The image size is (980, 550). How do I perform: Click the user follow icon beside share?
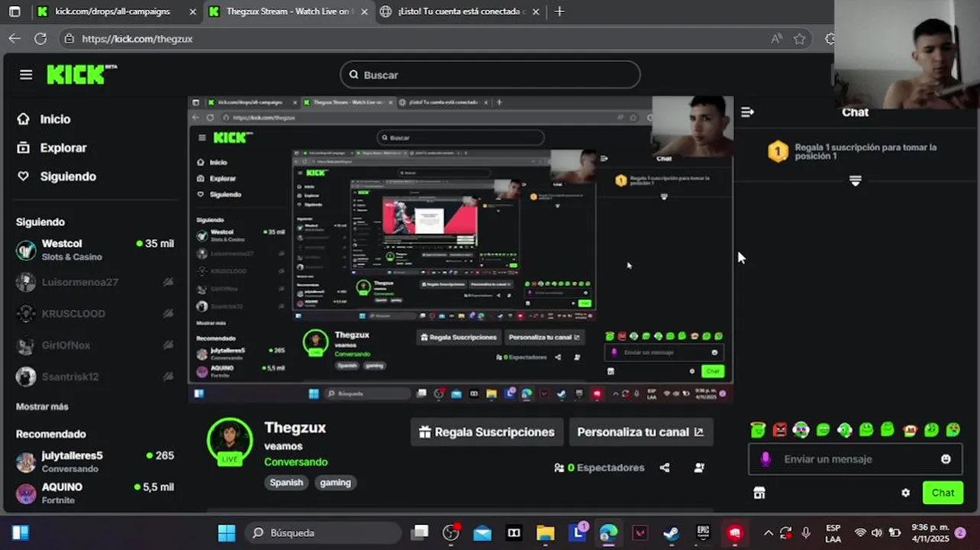[699, 467]
